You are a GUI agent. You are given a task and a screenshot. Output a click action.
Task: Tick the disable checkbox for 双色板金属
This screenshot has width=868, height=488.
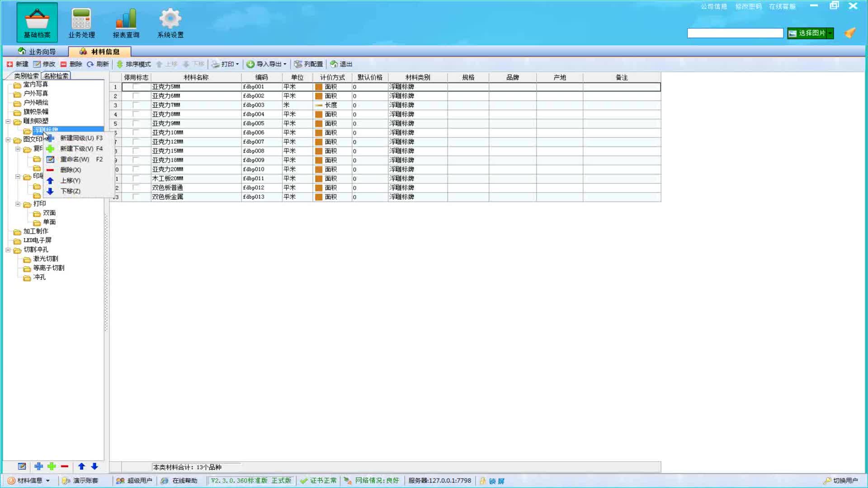(x=136, y=197)
